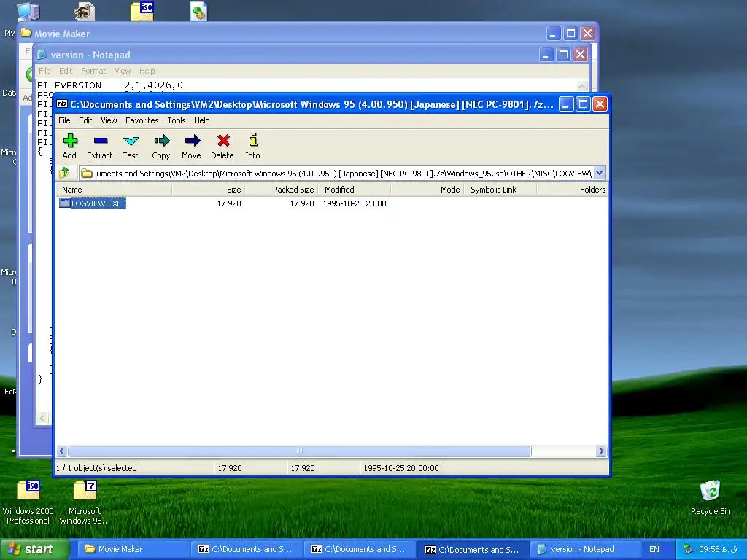747x560 pixels.
Task: Sort by the Modified column header
Action: 354,190
